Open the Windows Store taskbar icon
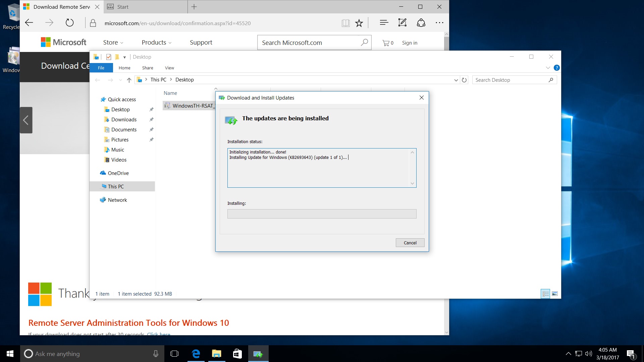644x362 pixels. [237, 354]
